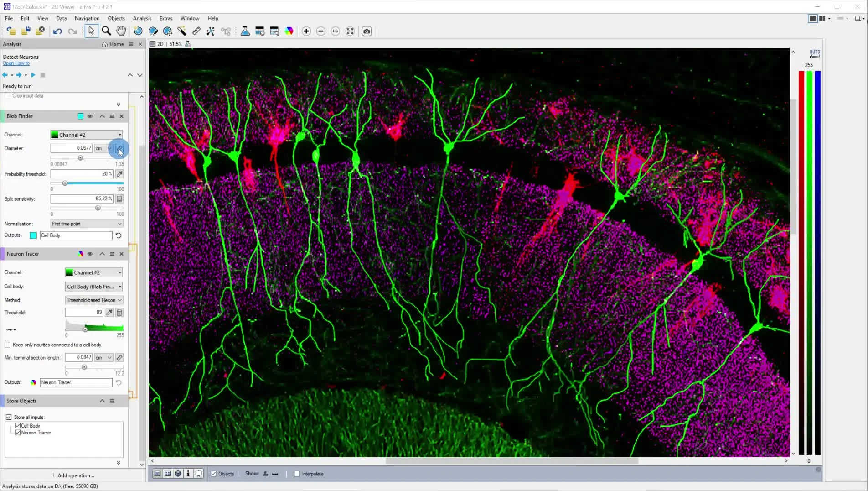Toggle Objects visibility checkbox in viewer bar

click(x=213, y=474)
